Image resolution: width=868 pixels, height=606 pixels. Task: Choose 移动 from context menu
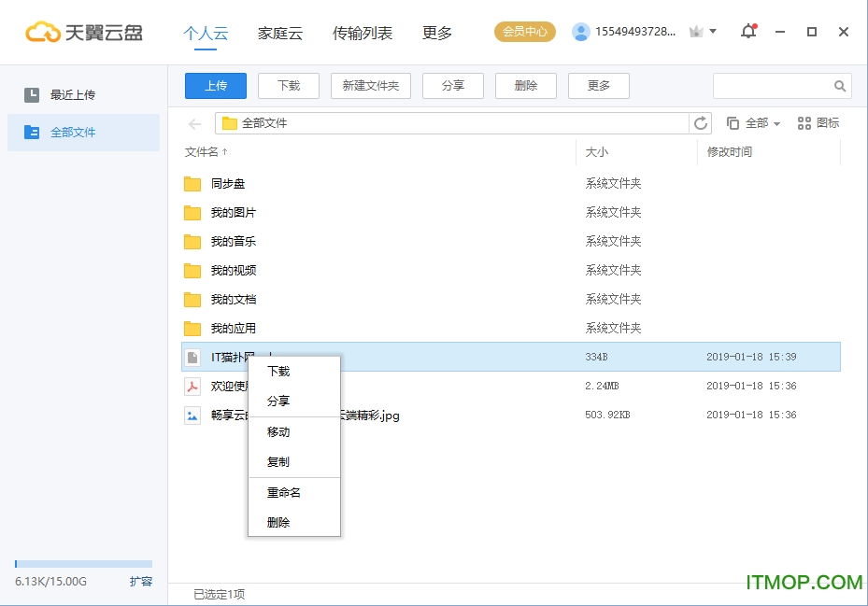tap(294, 432)
